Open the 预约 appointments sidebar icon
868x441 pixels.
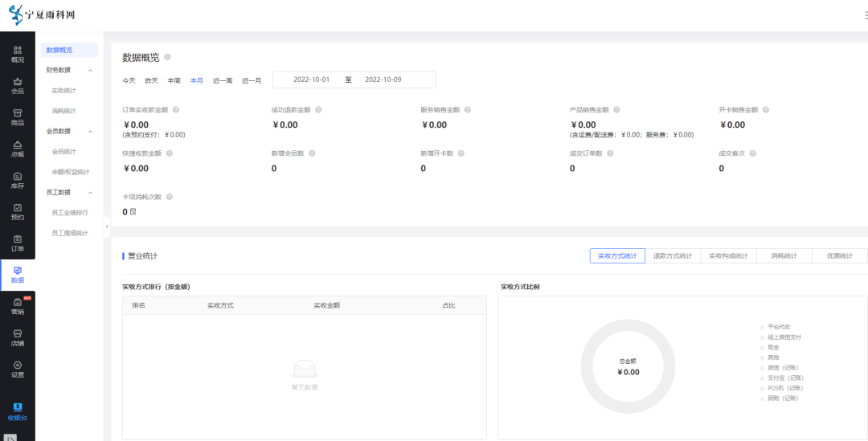coord(17,212)
